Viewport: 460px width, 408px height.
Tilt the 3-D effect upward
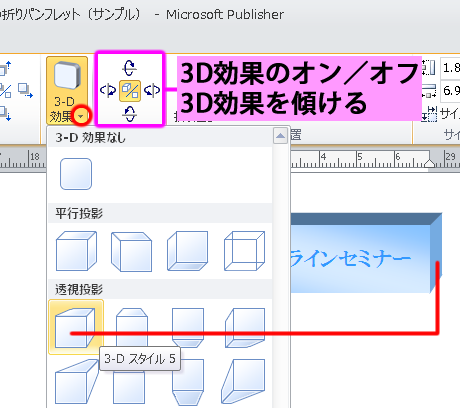click(x=130, y=68)
